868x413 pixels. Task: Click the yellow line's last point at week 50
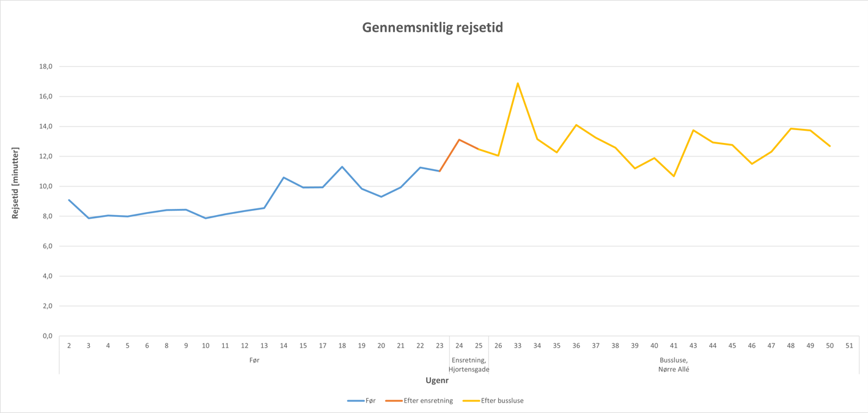pos(829,146)
